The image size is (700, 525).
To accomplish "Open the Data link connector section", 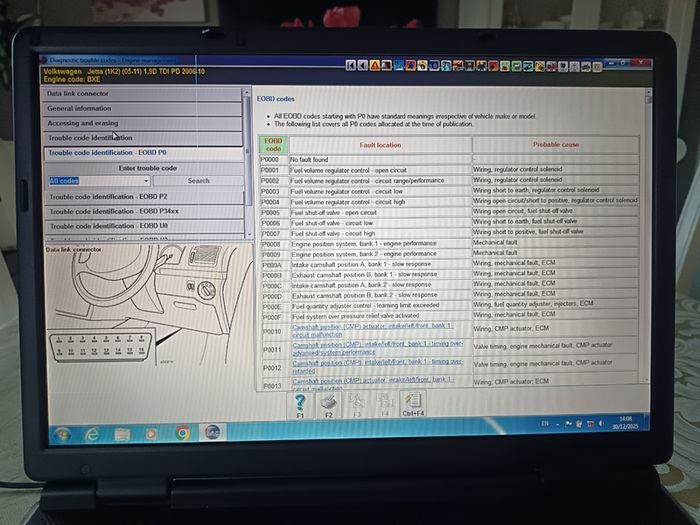I will 142,94.
